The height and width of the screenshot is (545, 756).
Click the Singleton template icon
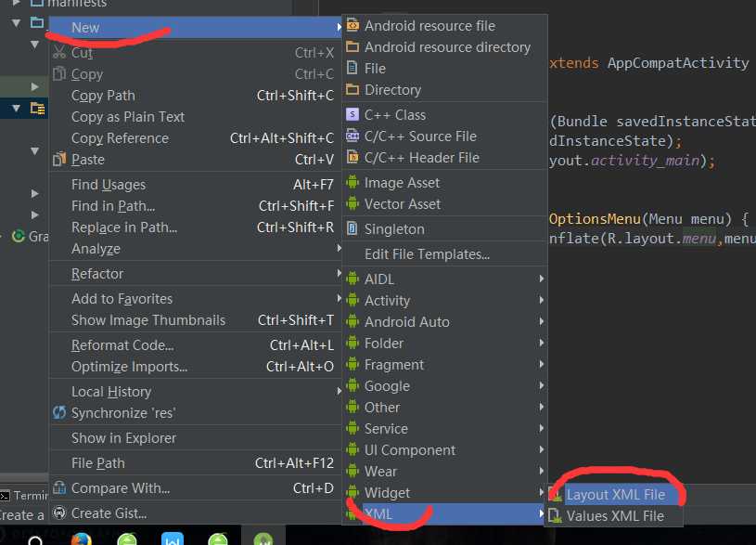(x=352, y=228)
